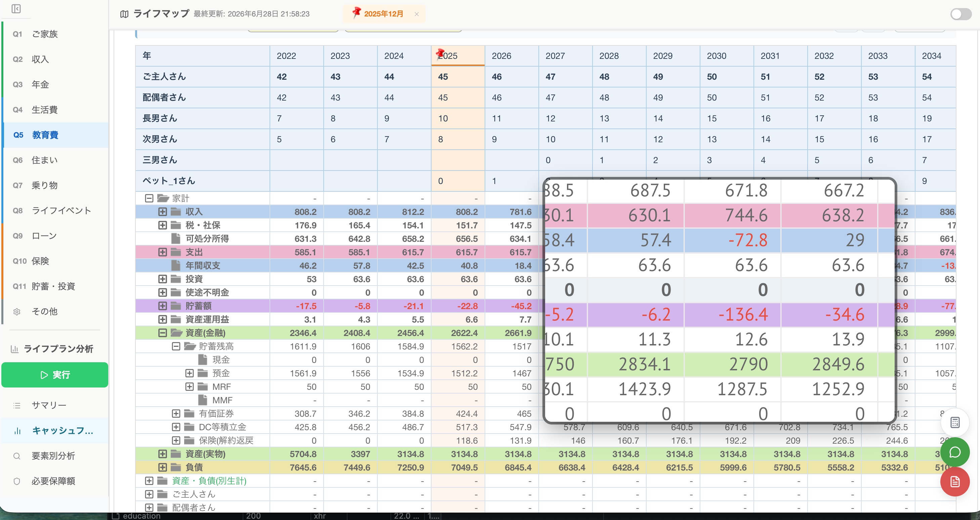
Task: Expand the 収入 row
Action: pyautogui.click(x=162, y=212)
